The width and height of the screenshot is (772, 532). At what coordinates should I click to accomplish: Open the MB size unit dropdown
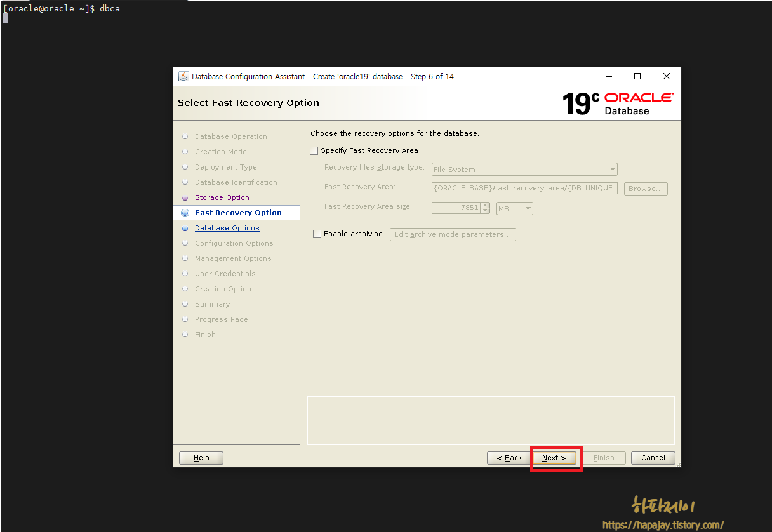coord(515,208)
